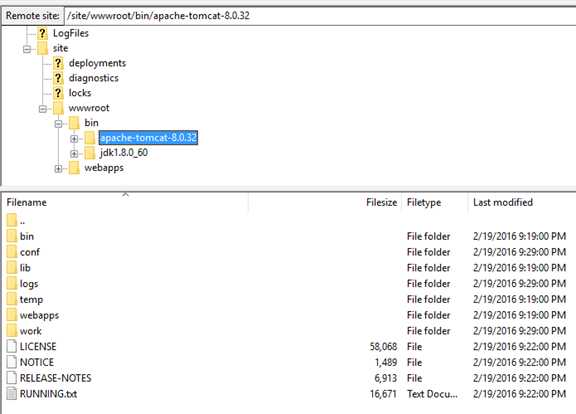Click the RUNNING.txt text document icon
The image size is (576, 414).
(x=12, y=394)
